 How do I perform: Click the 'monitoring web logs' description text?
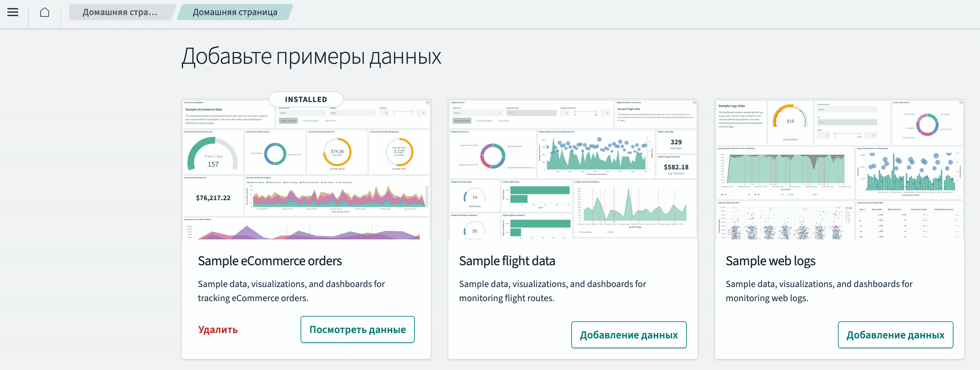(819, 291)
